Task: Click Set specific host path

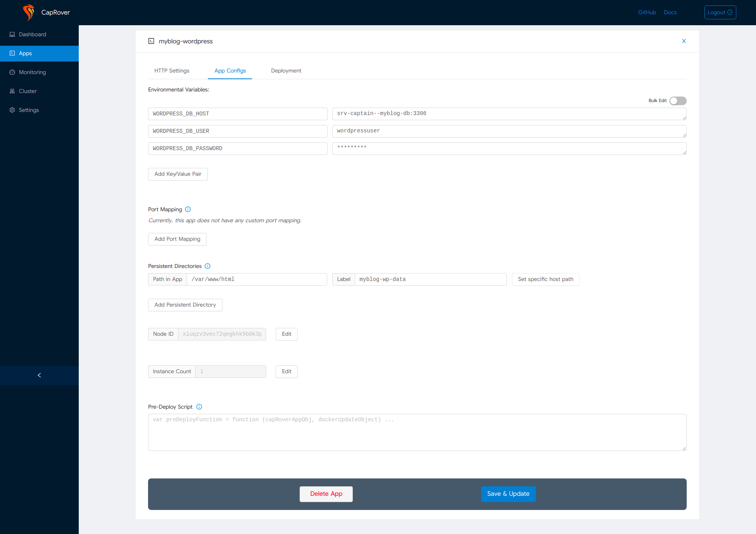Action: [x=545, y=279]
